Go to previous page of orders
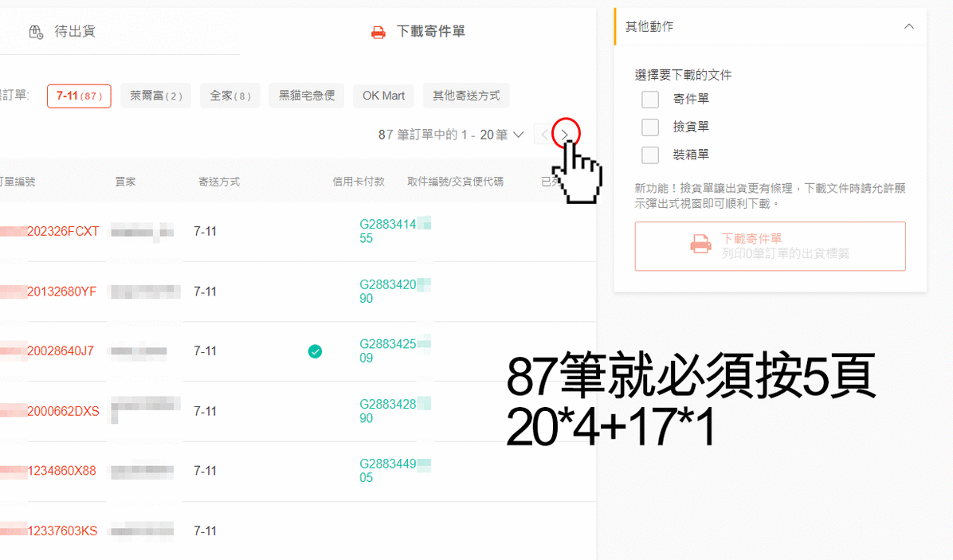This screenshot has height=560, width=953. [544, 135]
